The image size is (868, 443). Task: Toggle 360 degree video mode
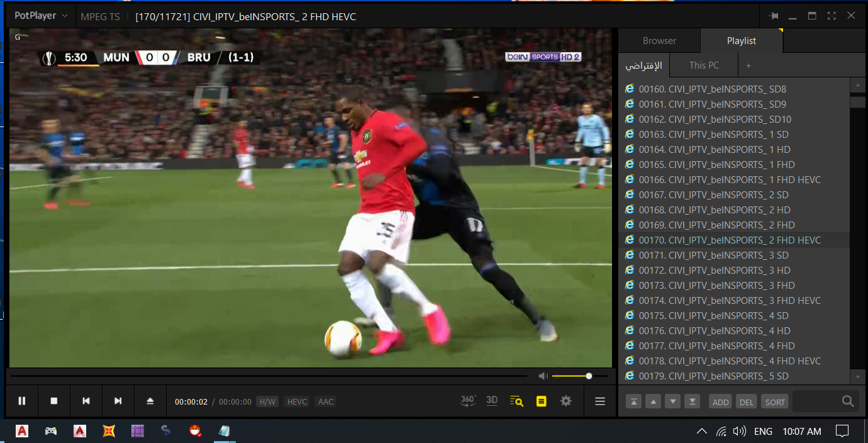(468, 401)
